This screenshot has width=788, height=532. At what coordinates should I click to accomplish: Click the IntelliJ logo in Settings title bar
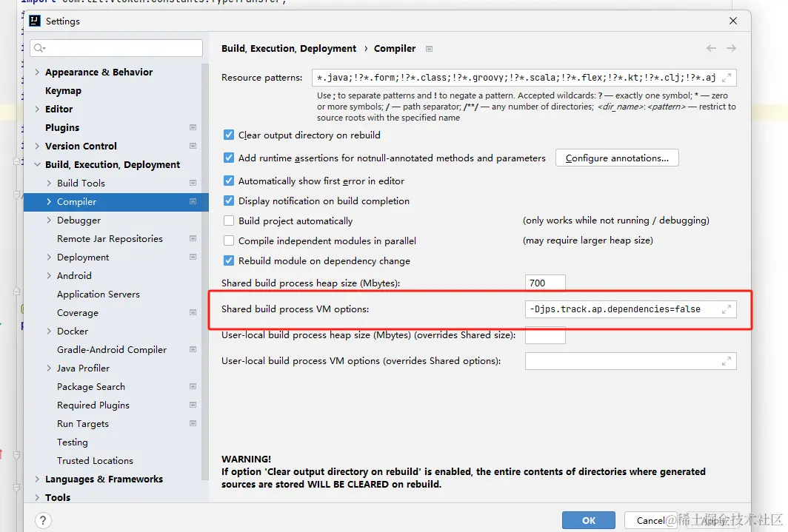[35, 21]
